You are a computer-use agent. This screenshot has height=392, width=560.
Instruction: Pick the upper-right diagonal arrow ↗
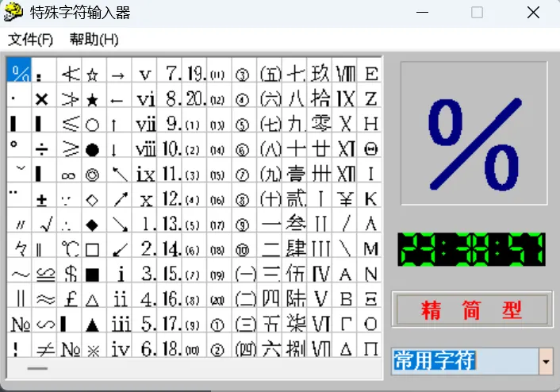[119, 194]
